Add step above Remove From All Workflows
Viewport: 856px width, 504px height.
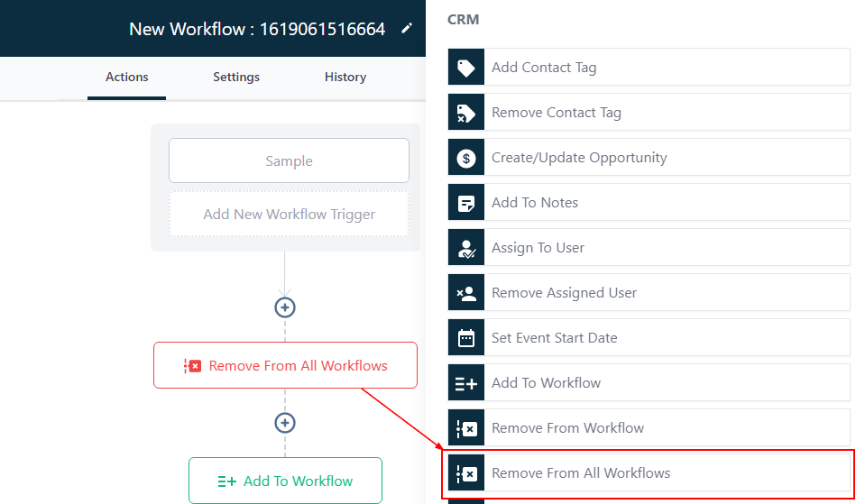point(285,307)
